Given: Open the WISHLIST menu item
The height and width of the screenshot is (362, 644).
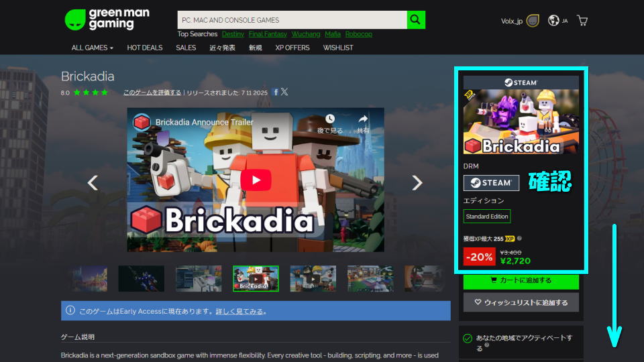Looking at the screenshot, I should (338, 48).
